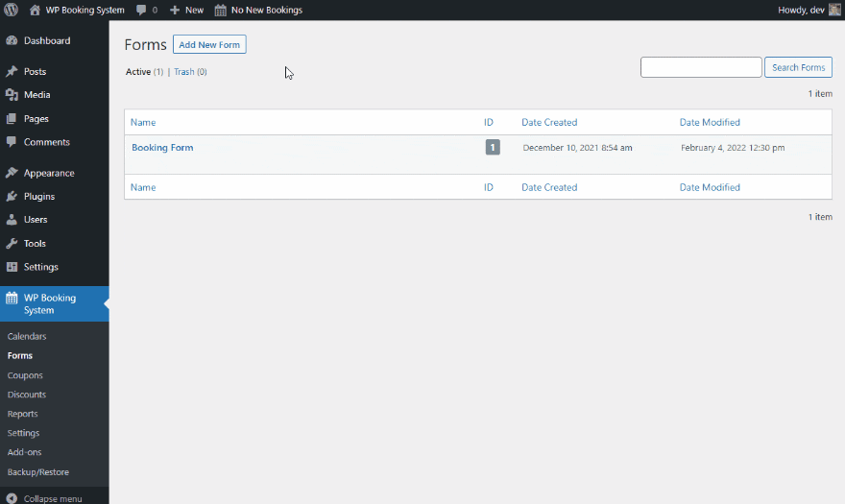The height and width of the screenshot is (504, 845).
Task: Click the Tools wrench icon
Action: tap(12, 243)
